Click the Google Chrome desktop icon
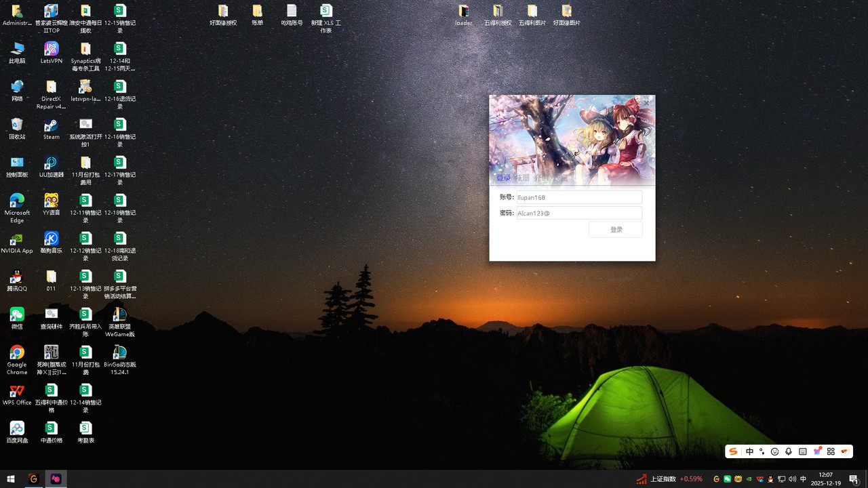 coord(17,360)
